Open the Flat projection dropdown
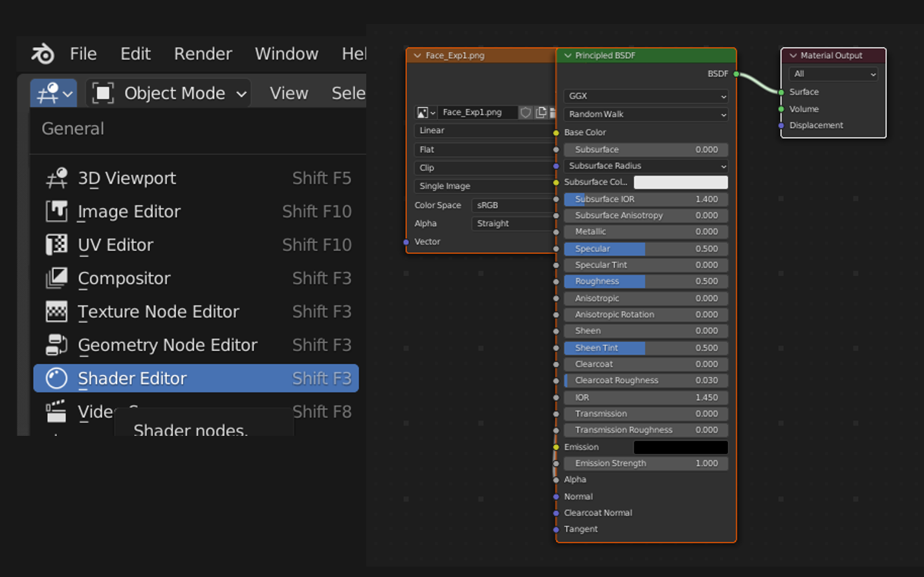This screenshot has width=924, height=577. 485,149
